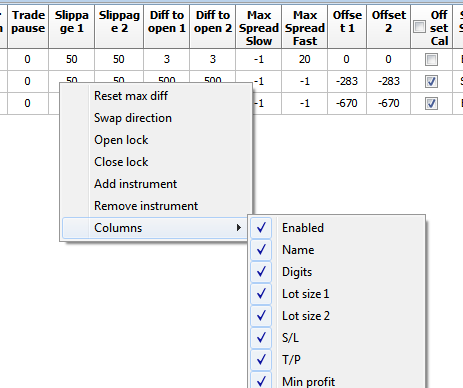Image resolution: width=463 pixels, height=388 pixels.
Task: Click the Offset 1 column header
Action: pyautogui.click(x=347, y=27)
